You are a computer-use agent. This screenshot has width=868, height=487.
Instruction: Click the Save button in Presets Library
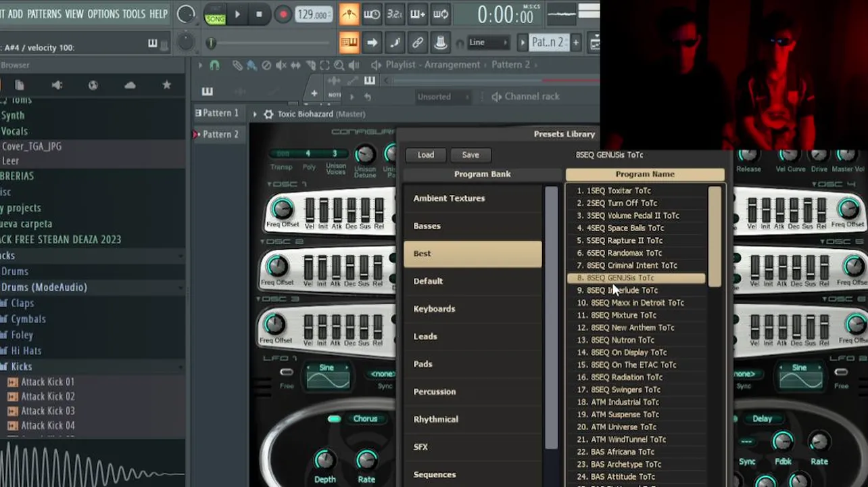tap(471, 155)
